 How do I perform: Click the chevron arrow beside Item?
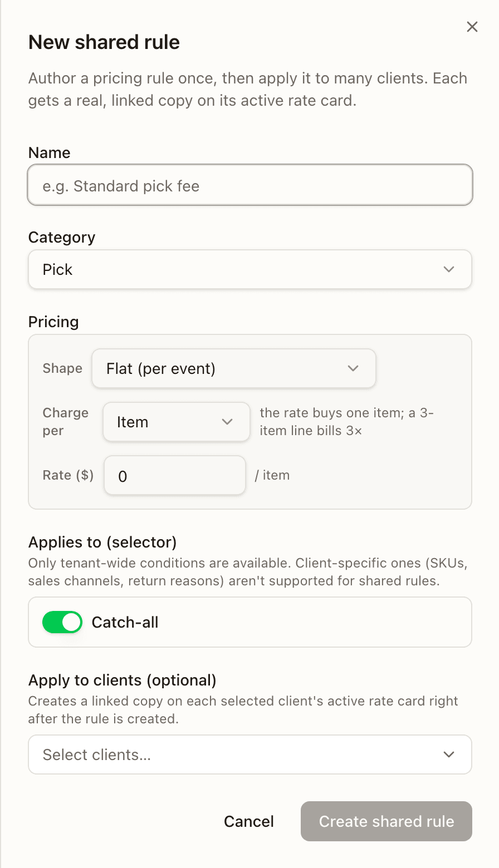[227, 422]
